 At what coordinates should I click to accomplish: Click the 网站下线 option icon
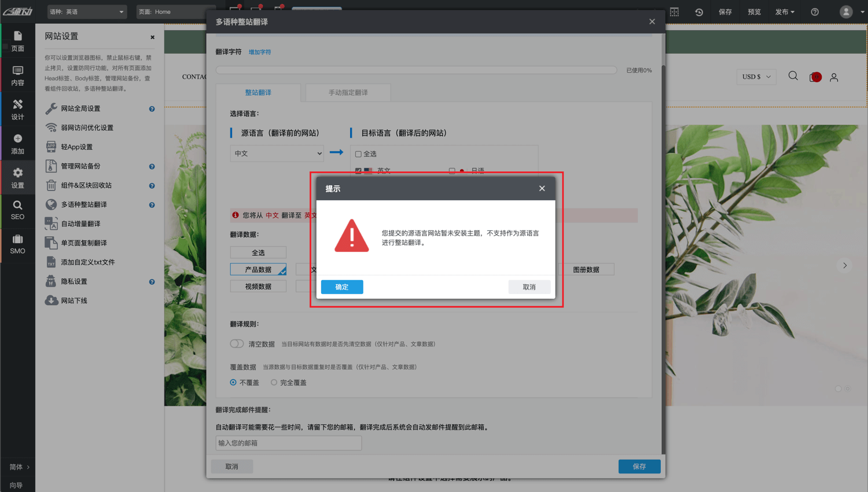click(x=52, y=300)
